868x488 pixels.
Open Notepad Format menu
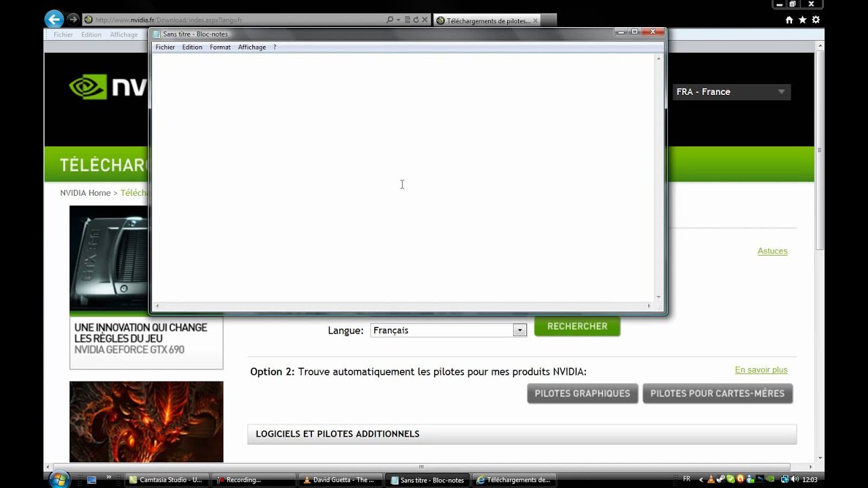point(220,47)
